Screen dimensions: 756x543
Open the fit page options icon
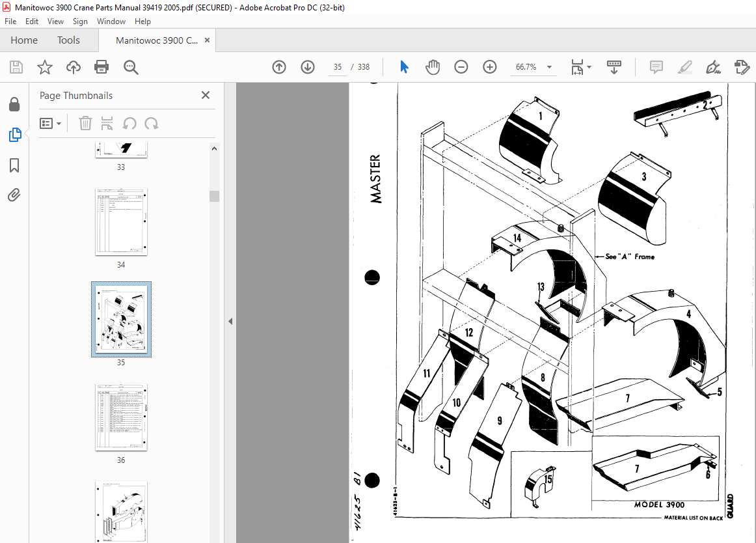coord(577,67)
